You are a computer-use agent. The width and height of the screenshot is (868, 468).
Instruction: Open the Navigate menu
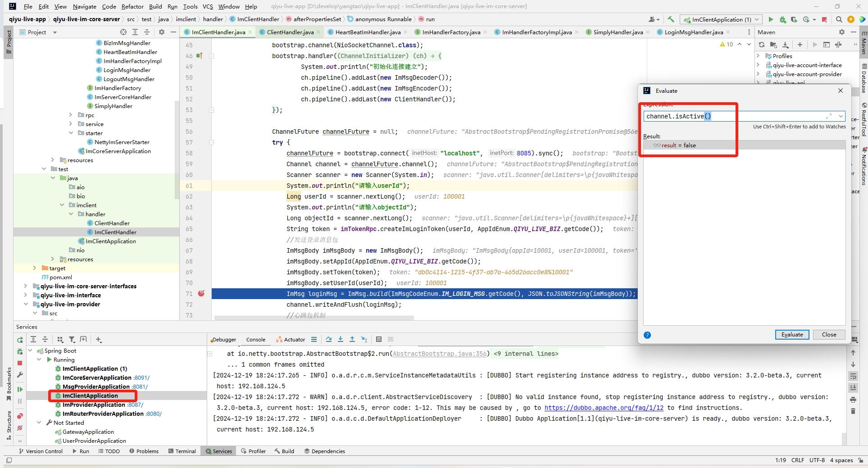[x=85, y=6]
